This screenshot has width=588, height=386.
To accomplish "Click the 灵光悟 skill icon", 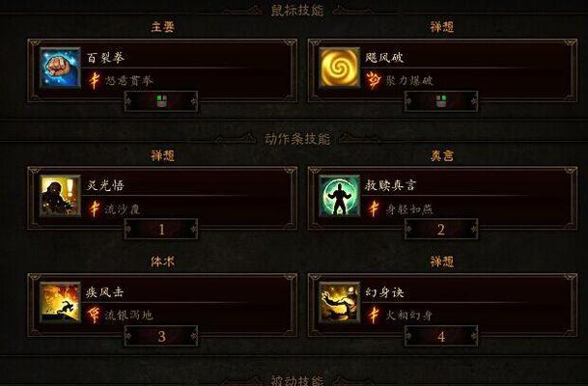I will coord(61,196).
